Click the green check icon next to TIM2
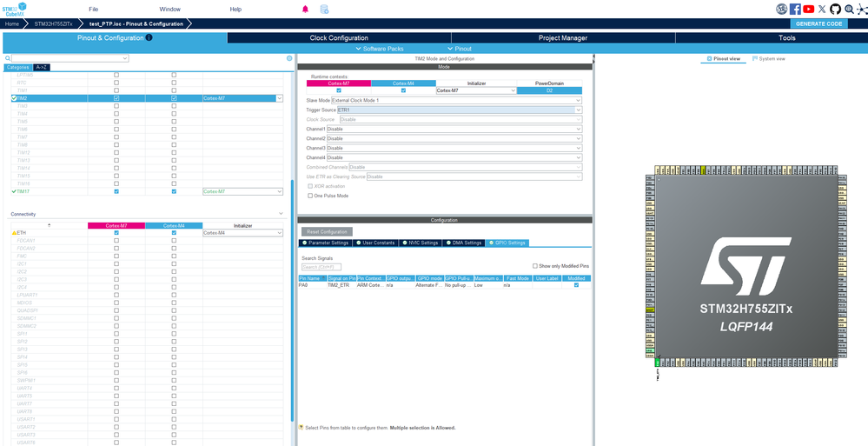 pos(14,98)
